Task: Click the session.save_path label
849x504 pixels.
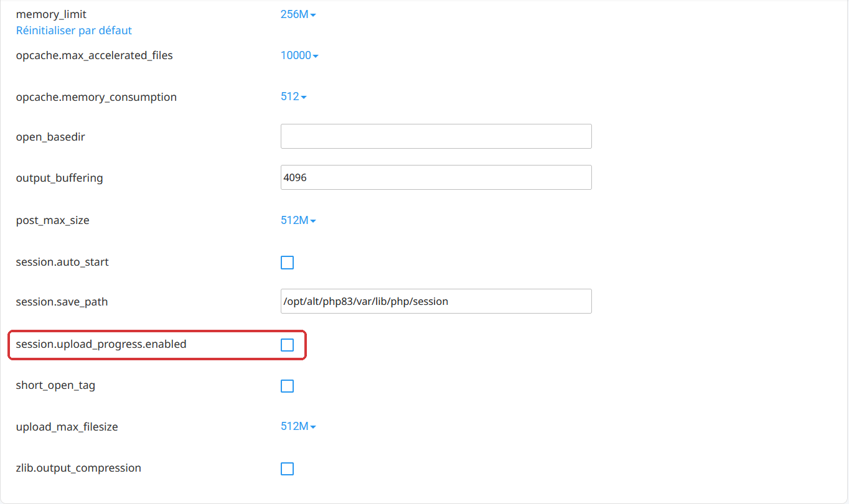Action: pyautogui.click(x=62, y=302)
